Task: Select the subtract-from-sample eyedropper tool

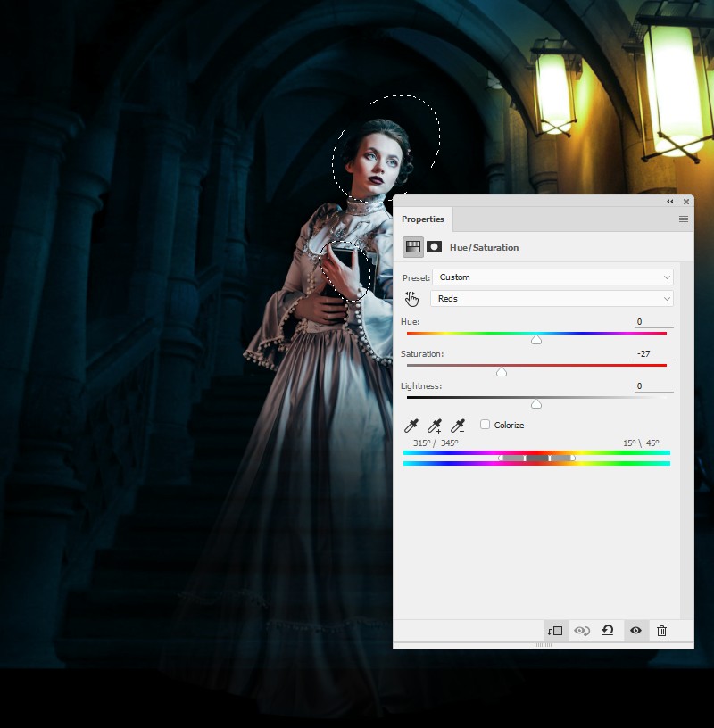Action: coord(458,425)
